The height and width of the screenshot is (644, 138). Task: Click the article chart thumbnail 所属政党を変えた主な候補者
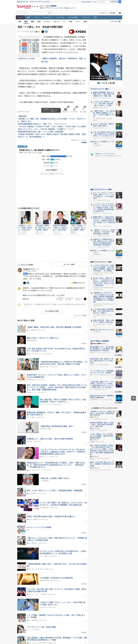(29, 46)
